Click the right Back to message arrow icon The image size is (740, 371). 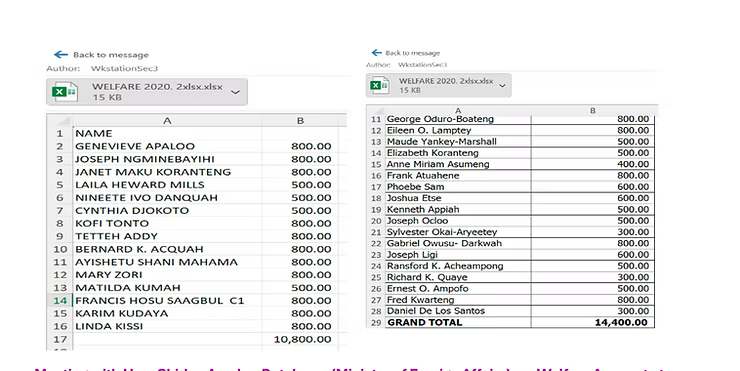376,52
